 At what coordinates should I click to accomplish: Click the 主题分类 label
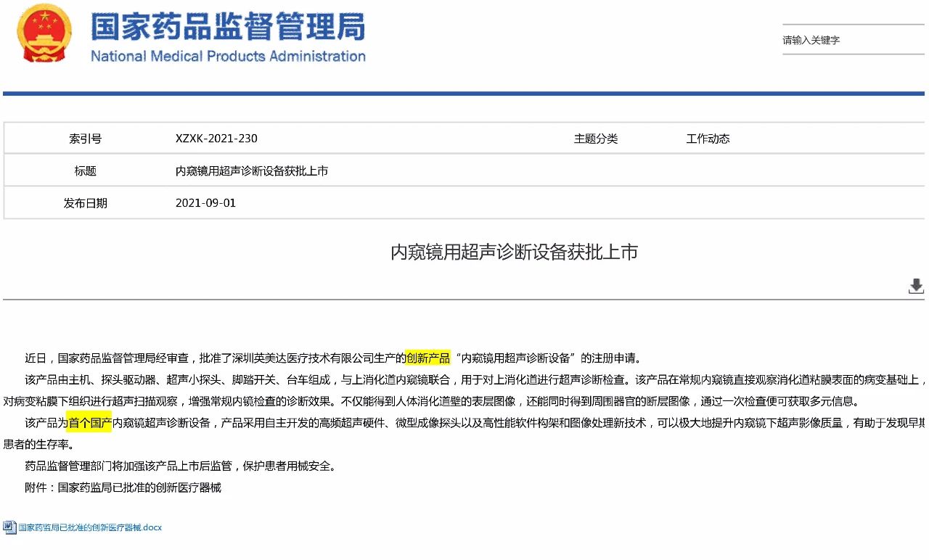(x=596, y=139)
